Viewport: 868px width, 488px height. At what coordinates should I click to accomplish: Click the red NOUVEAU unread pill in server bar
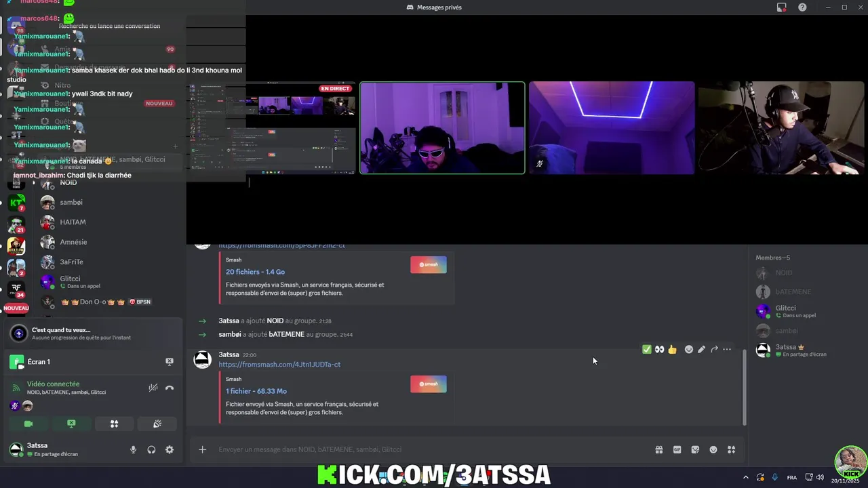coord(16,308)
